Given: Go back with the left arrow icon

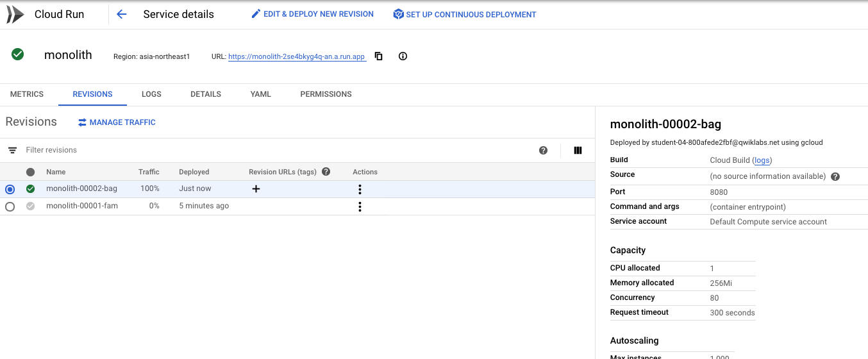Looking at the screenshot, I should pyautogui.click(x=122, y=14).
